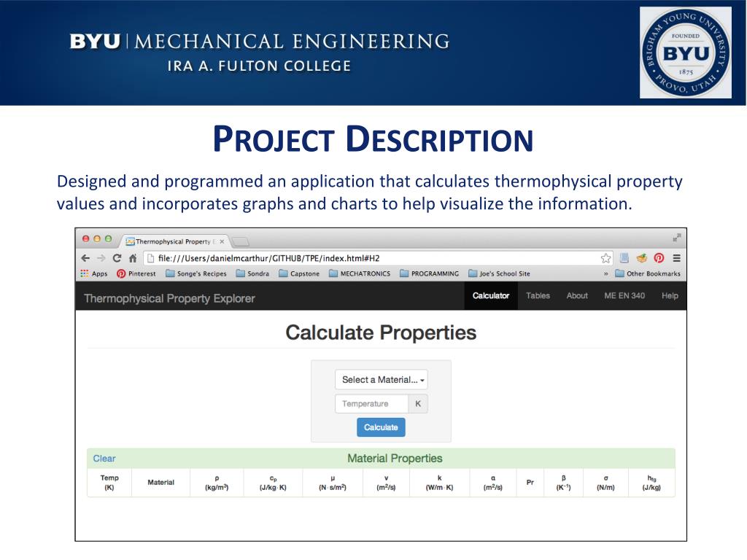This screenshot has width=747, height=560.
Task: Close the Thermophysical Property tab
Action: point(222,241)
